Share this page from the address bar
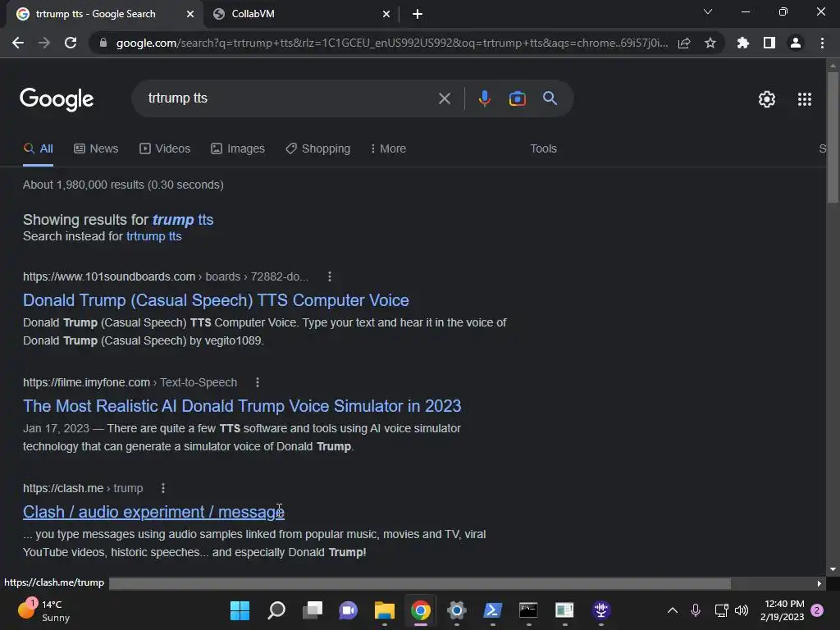840x630 pixels. pyautogui.click(x=684, y=43)
